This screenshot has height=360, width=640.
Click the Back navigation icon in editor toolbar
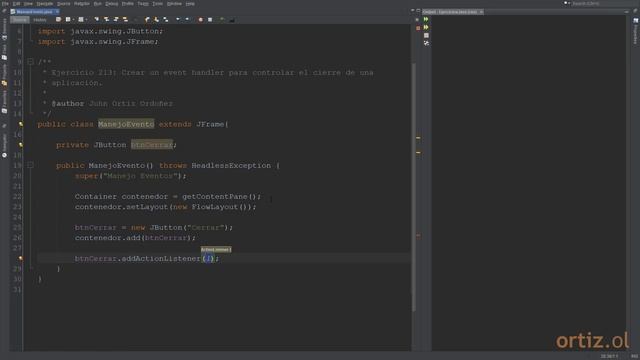pos(68,19)
